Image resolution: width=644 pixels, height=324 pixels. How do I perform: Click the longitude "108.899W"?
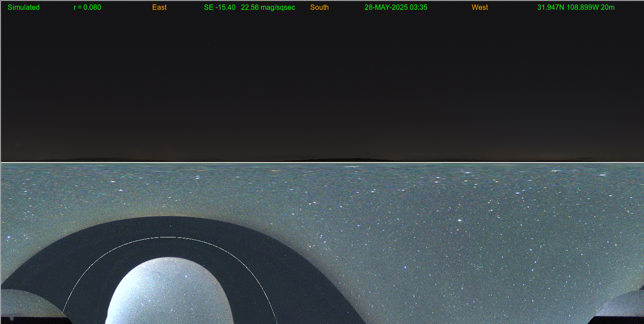(x=582, y=8)
